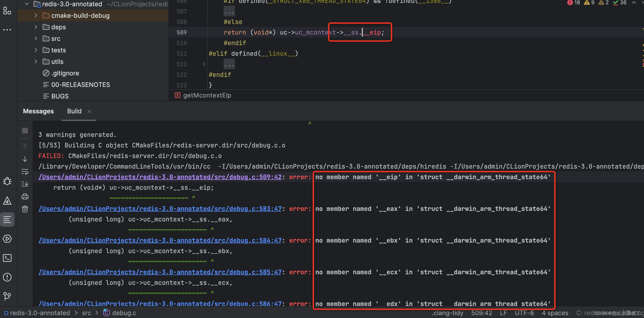Screen dimensions: 644x318
Task: Click the '3 warnings generated.' output line
Action: pos(78,135)
